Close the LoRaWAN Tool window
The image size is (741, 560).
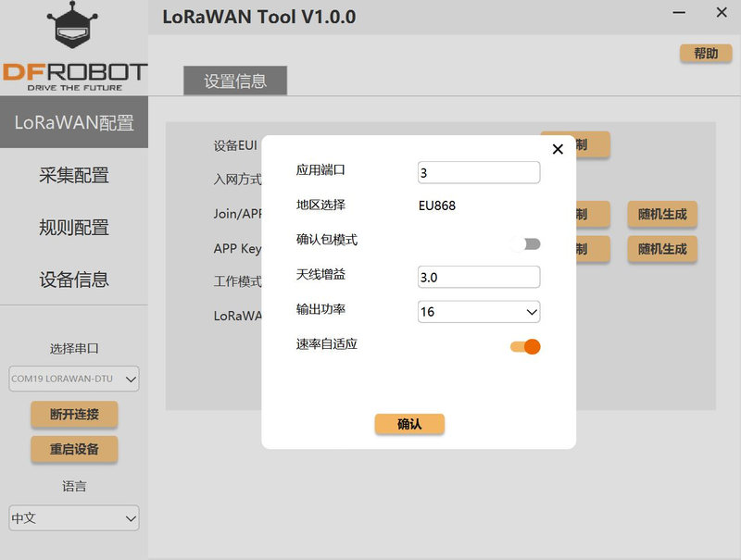click(x=722, y=13)
